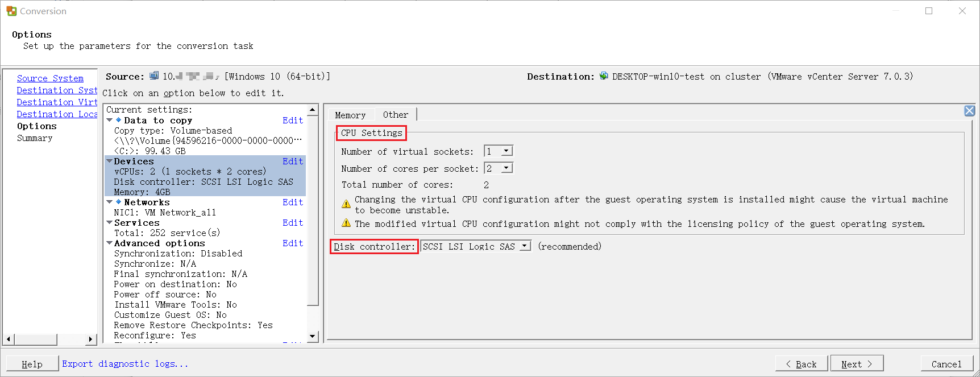
Task: Switch to the Other tab
Action: pos(396,114)
